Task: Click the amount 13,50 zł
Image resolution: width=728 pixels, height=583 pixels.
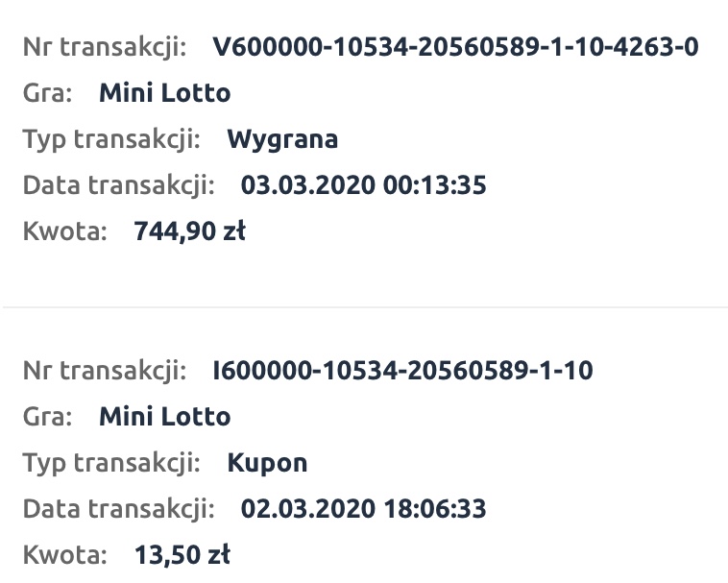Action: point(183,554)
